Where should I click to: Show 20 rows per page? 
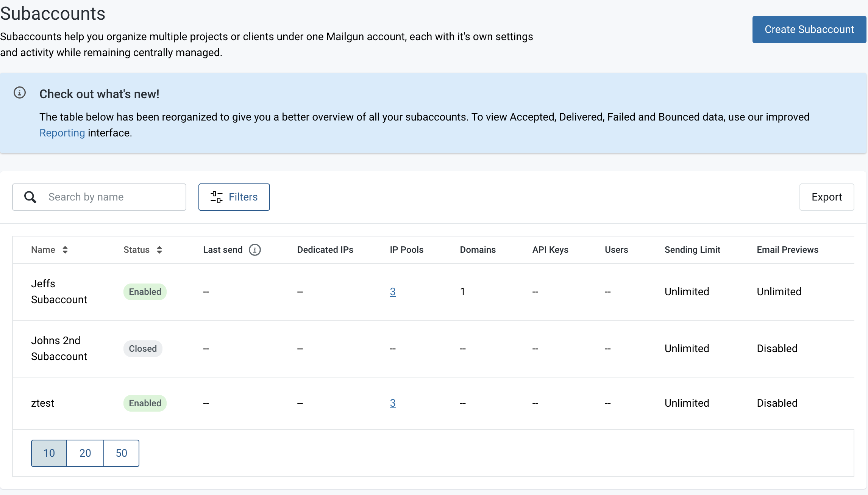click(x=85, y=453)
